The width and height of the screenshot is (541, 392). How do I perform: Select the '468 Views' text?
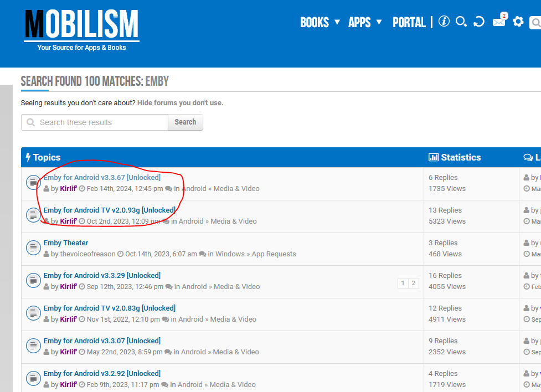(x=445, y=254)
